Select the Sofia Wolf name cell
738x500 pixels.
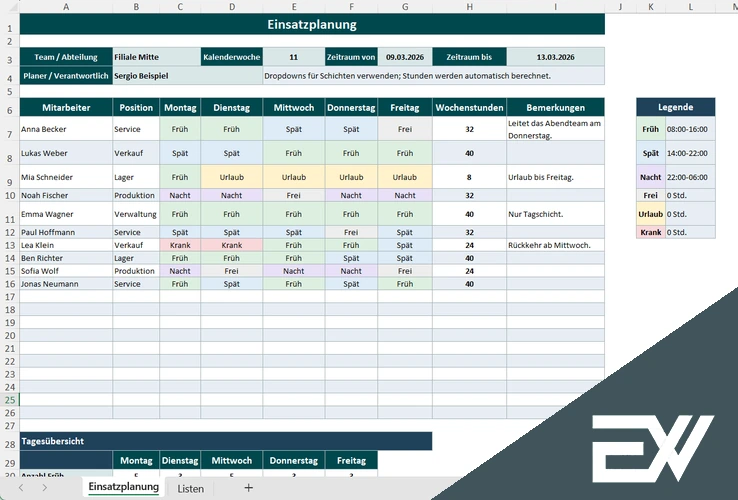point(66,271)
